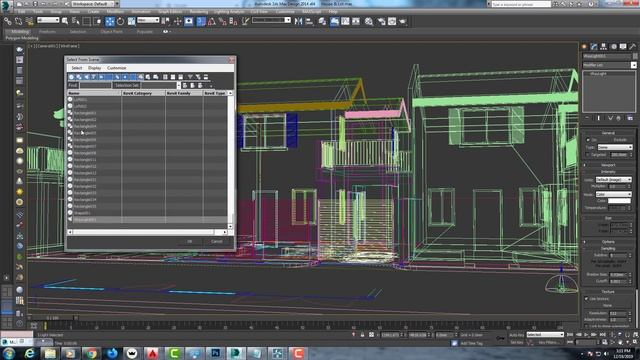The width and height of the screenshot is (640, 360).
Task: Click the Angle Snap toggle icon
Action: pyautogui.click(x=211, y=21)
